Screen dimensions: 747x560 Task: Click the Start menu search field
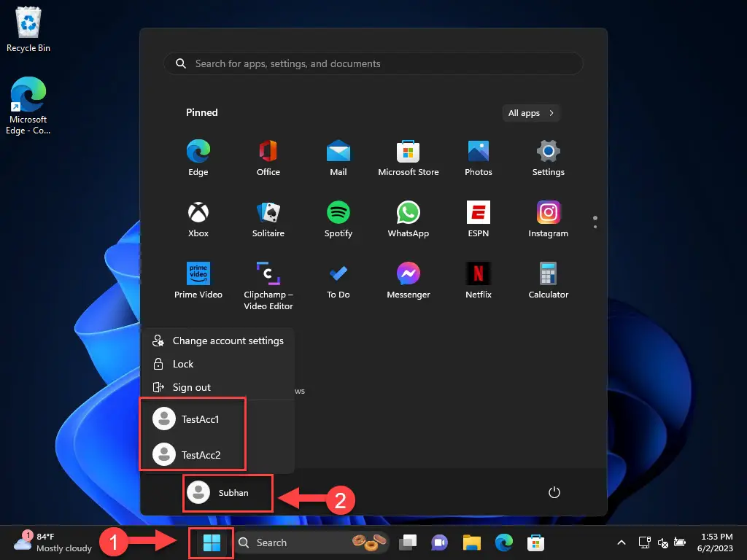point(373,64)
